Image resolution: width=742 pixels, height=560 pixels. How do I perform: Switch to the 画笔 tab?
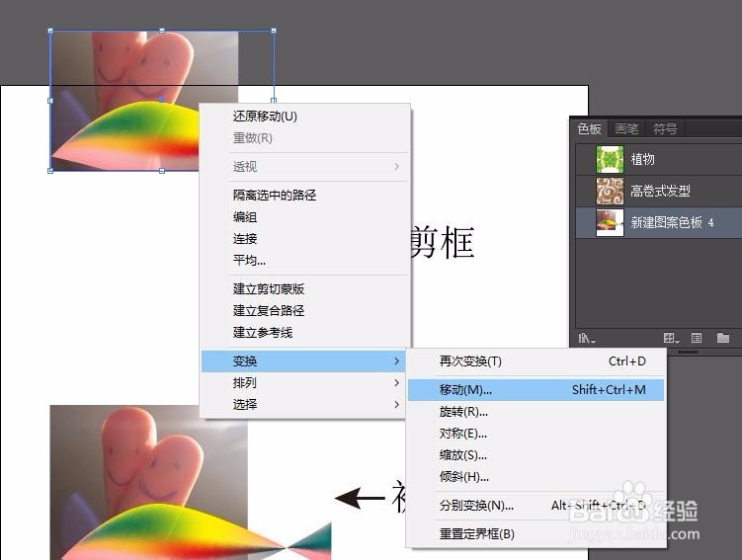coord(626,128)
